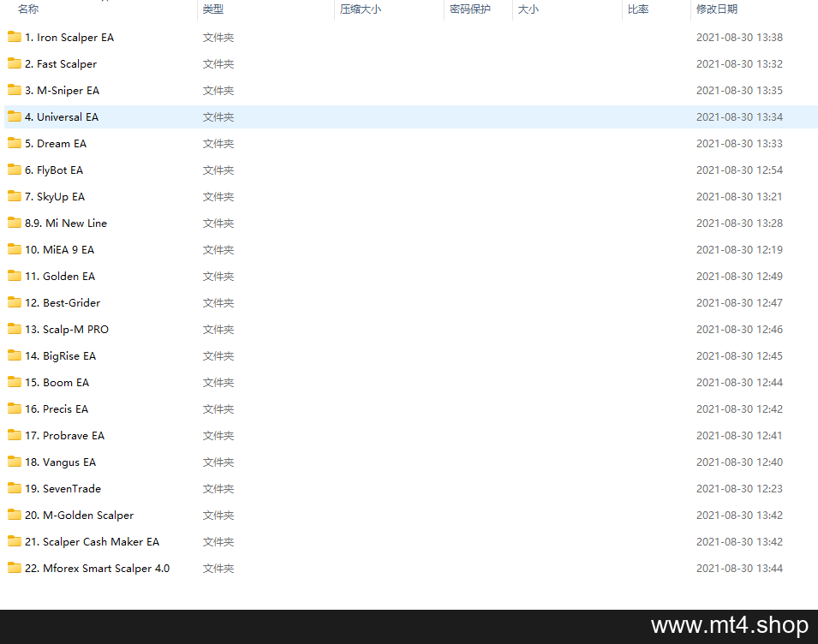Click 文件夹 type in SevenTrade row
Viewport: 818px width, 644px height.
pos(218,489)
